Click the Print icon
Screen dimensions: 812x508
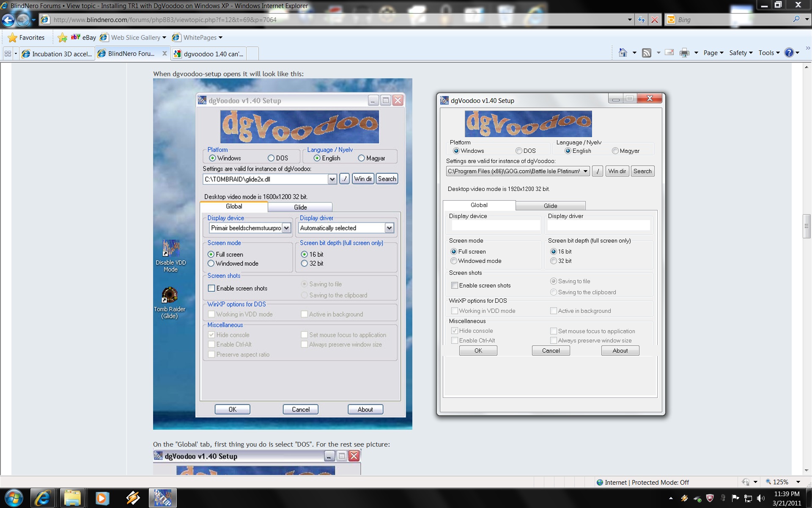tap(684, 53)
